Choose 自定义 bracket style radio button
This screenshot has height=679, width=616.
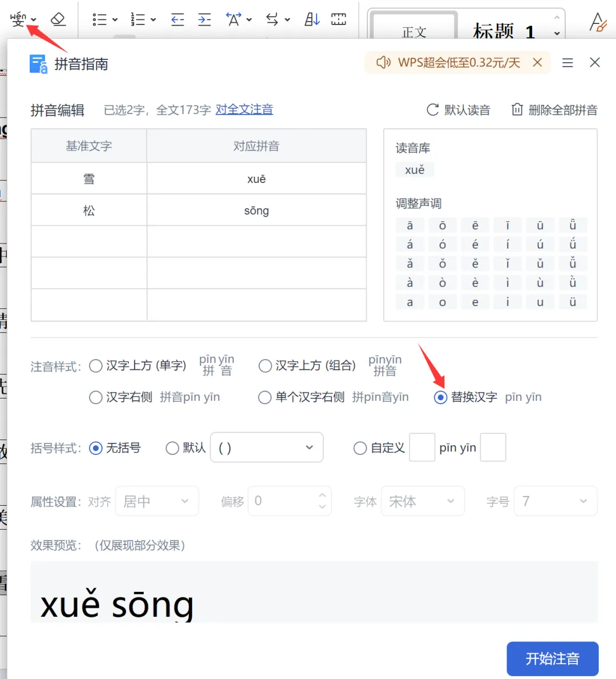click(x=360, y=448)
